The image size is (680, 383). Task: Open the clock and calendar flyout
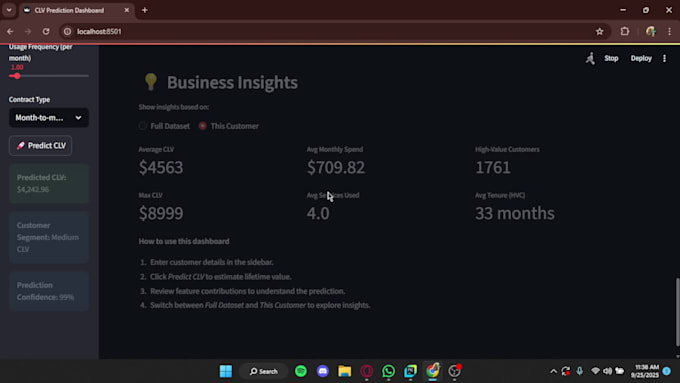click(644, 371)
